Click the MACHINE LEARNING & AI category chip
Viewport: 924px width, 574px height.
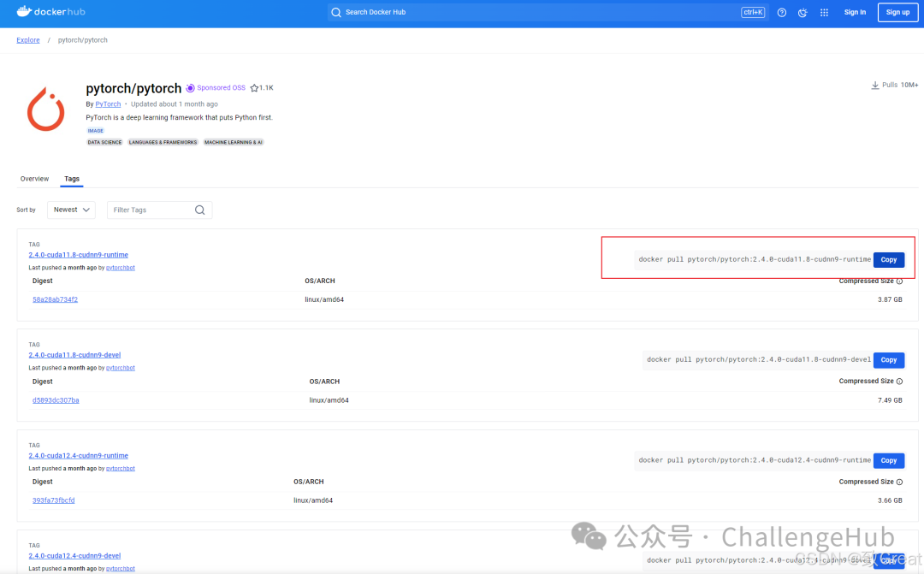[x=234, y=143]
